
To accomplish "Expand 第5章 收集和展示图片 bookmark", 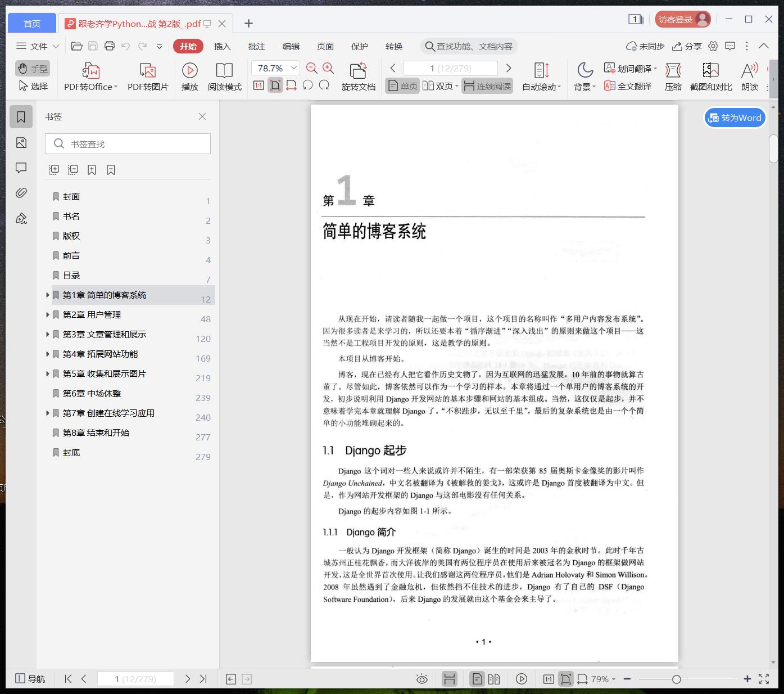I will (x=47, y=373).
